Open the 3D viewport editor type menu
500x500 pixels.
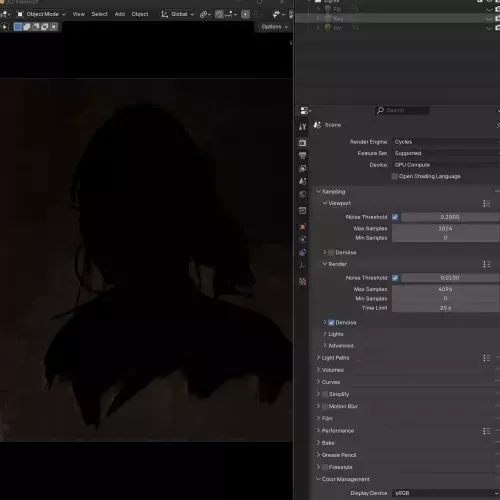[x=5, y=14]
